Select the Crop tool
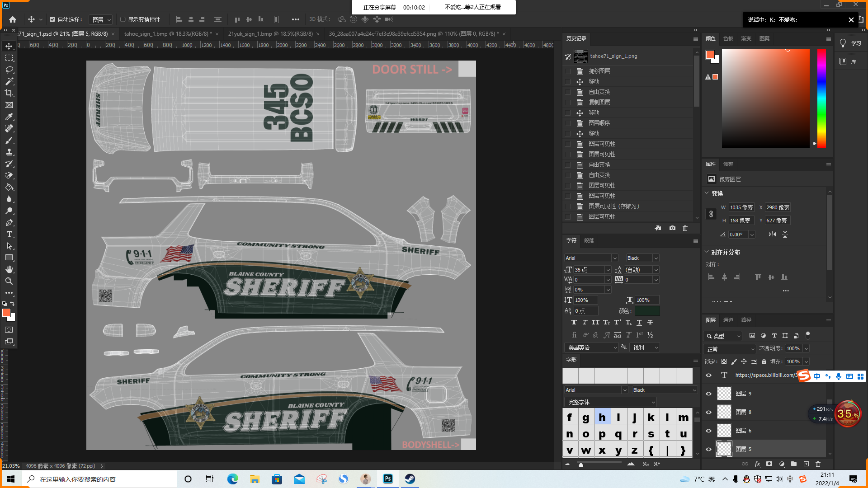Screen dimensions: 868x488 pos(9,93)
